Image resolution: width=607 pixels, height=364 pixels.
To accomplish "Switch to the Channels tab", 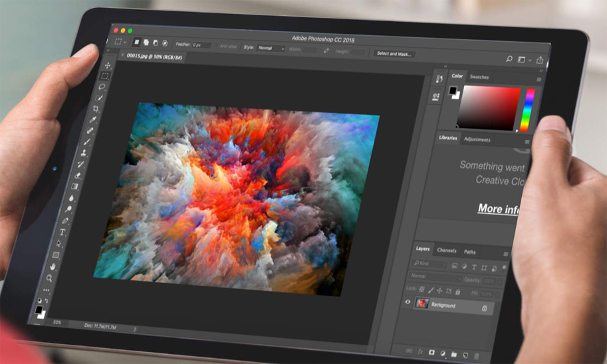I will click(447, 250).
